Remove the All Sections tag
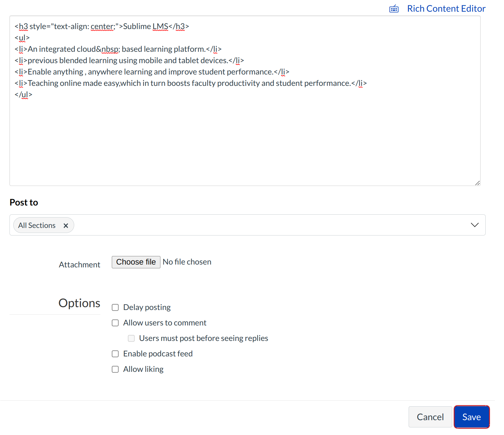The image size is (504, 435). tap(66, 226)
